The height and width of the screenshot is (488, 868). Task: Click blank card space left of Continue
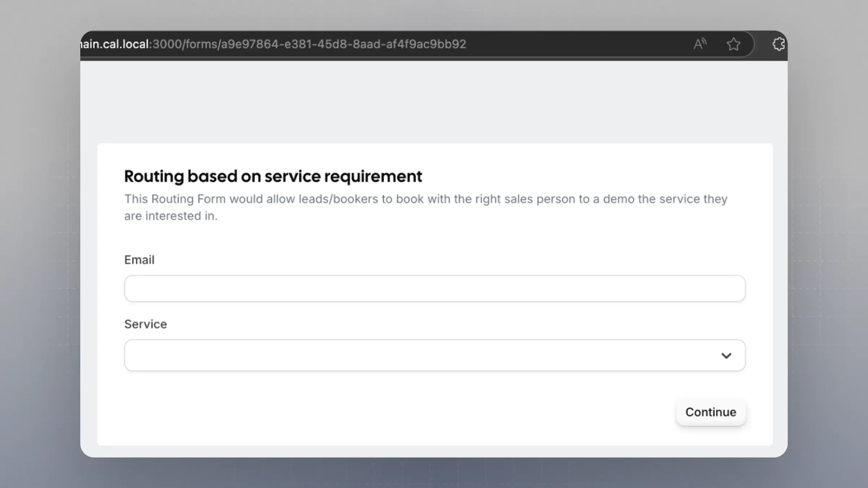pyautogui.click(x=398, y=412)
